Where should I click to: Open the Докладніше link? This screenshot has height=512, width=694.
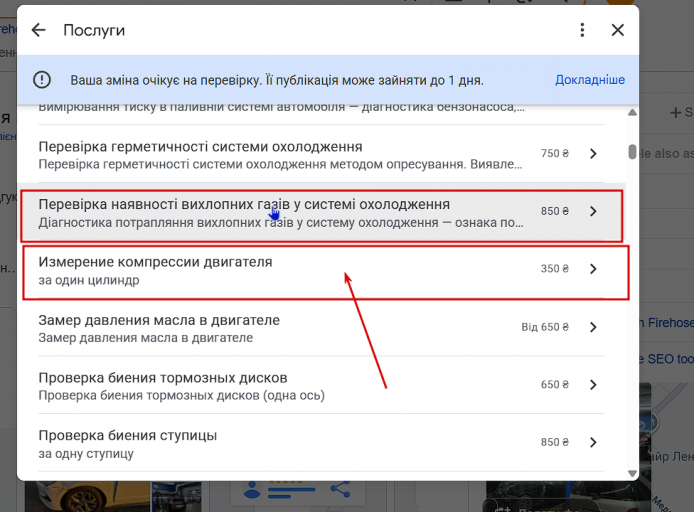point(590,80)
